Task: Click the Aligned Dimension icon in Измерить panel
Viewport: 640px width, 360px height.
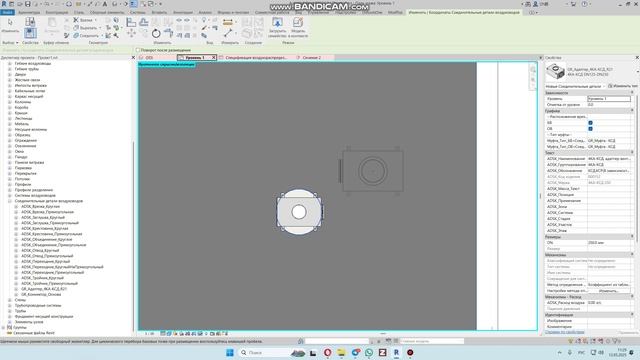Action: [228, 22]
